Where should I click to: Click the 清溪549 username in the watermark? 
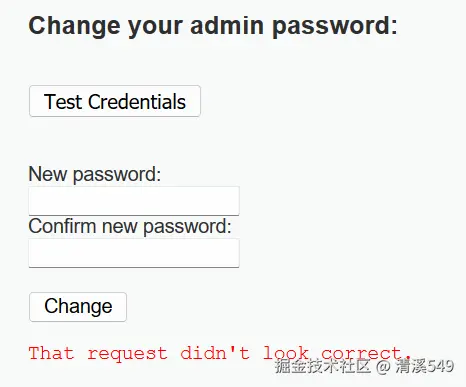point(425,366)
